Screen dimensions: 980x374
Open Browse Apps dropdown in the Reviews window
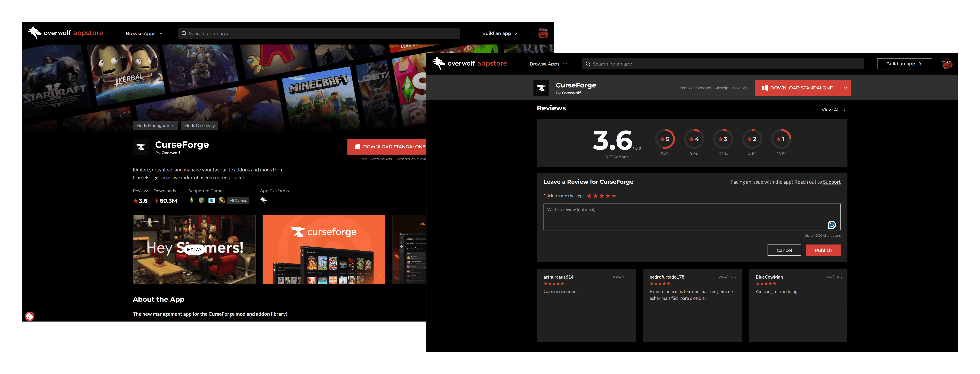point(548,64)
